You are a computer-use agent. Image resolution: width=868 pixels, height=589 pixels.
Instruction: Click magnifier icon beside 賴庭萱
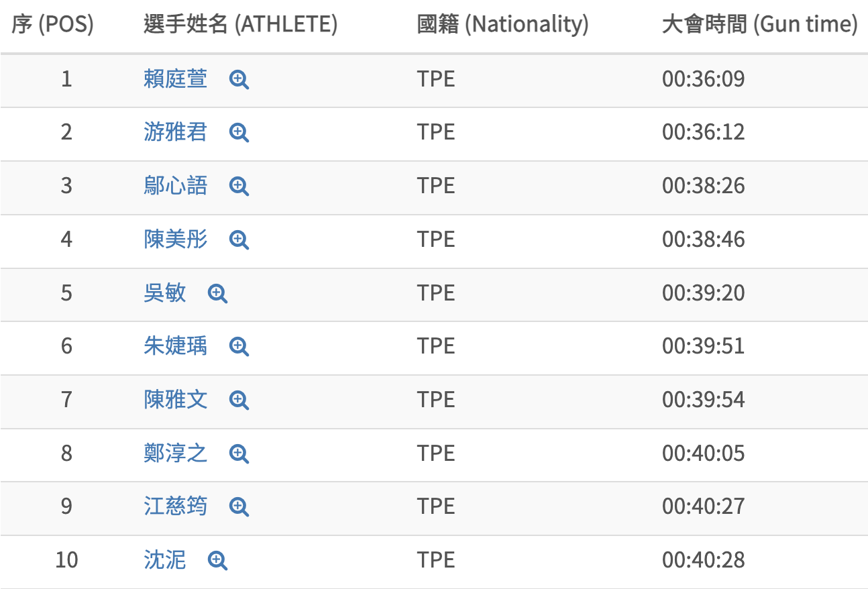pyautogui.click(x=239, y=80)
